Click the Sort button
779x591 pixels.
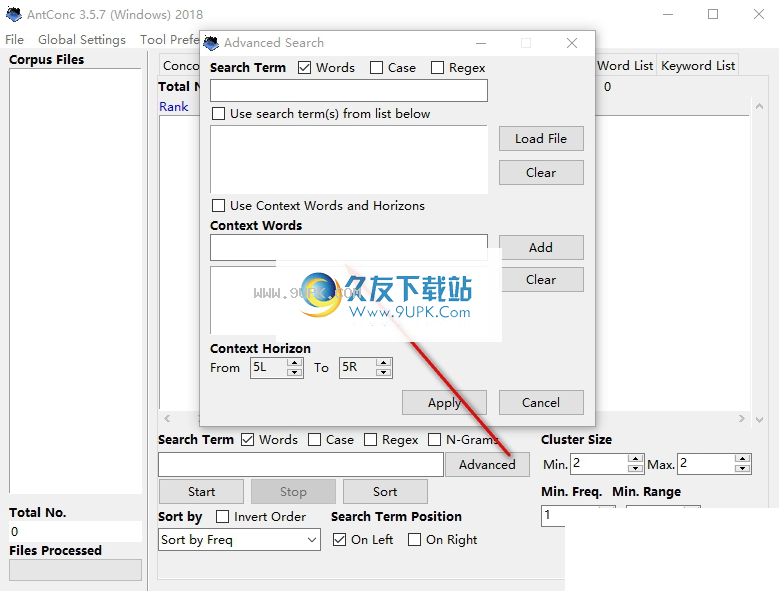385,492
